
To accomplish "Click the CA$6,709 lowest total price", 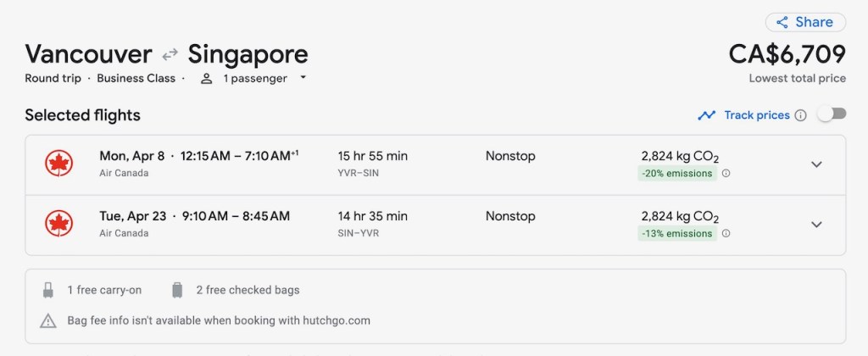I will [787, 54].
